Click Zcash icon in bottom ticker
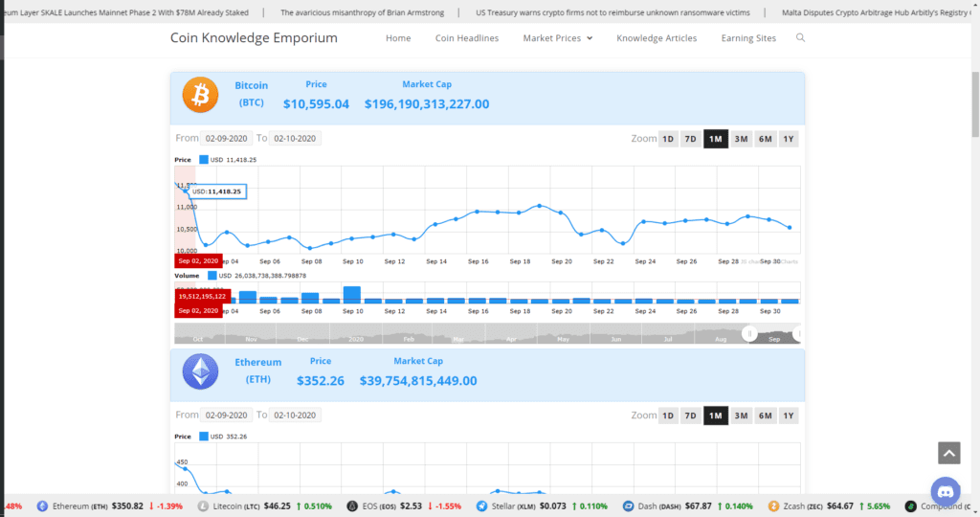Screen dimensions: 980x517 click(x=773, y=506)
